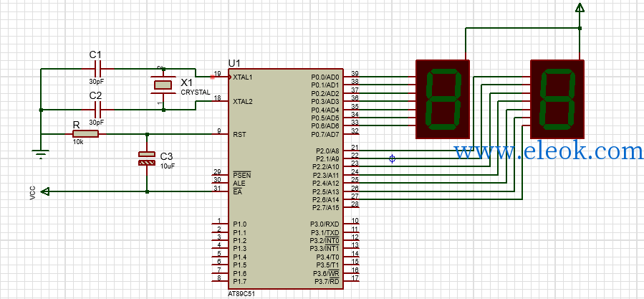The width and height of the screenshot is (644, 299).
Task: Click the P1.0 pin label
Action: tap(240, 224)
